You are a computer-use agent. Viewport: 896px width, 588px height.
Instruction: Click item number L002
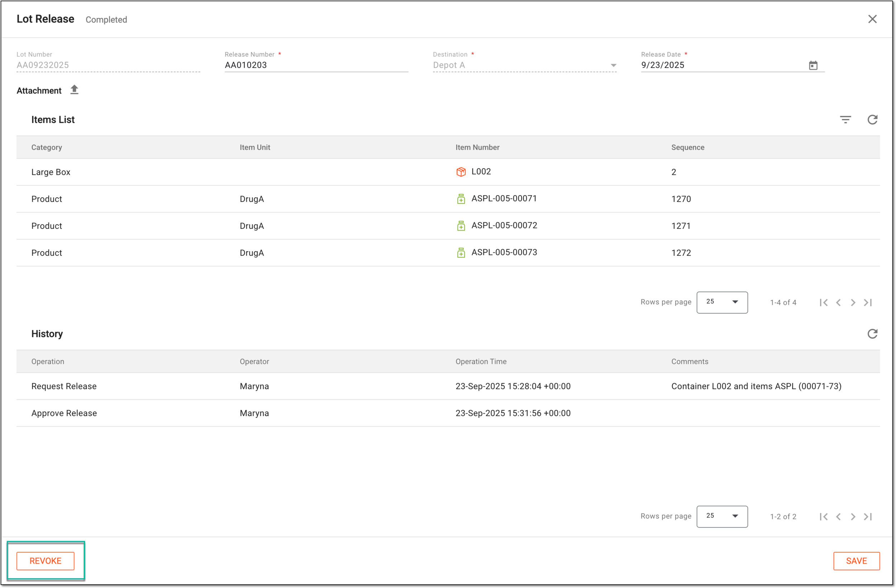(481, 172)
